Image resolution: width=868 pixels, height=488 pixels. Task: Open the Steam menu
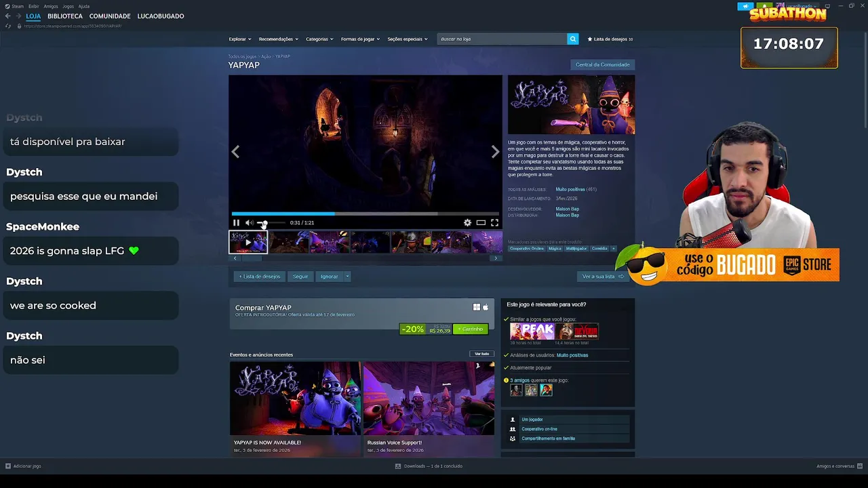click(14, 6)
